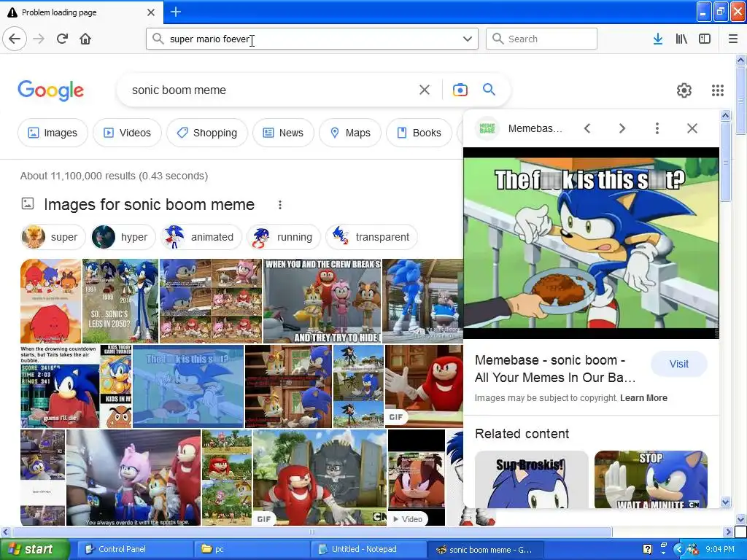Filter images by the transparent chip
This screenshot has height=560, width=747.
371,237
